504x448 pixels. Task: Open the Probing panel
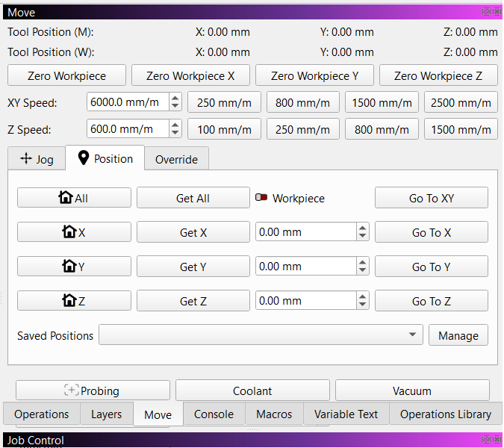point(93,391)
